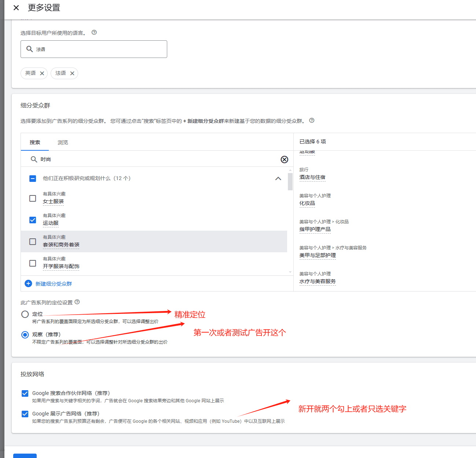Click the audience search field containing 时尚
The image size is (476, 458).
[157, 159]
